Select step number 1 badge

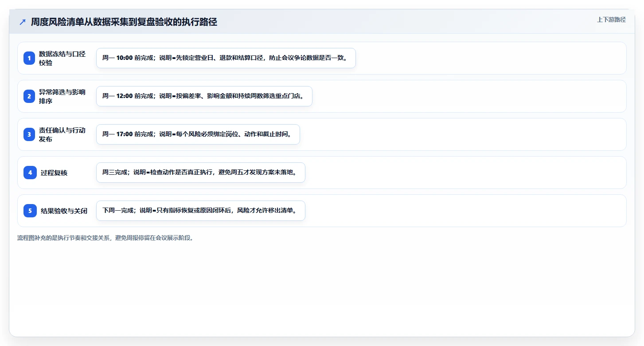[x=30, y=58]
